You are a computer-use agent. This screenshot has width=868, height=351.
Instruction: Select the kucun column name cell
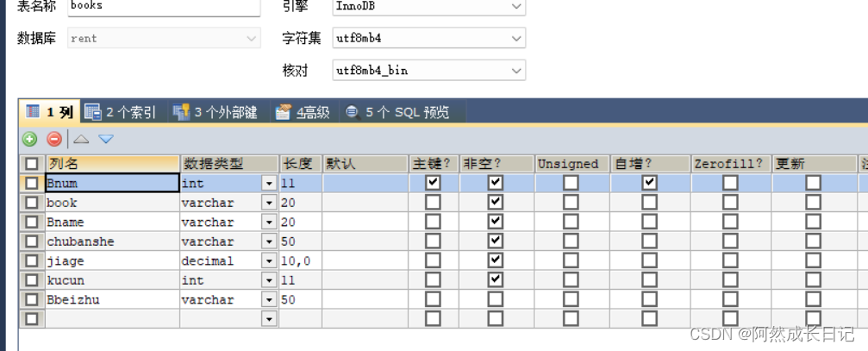pos(112,280)
